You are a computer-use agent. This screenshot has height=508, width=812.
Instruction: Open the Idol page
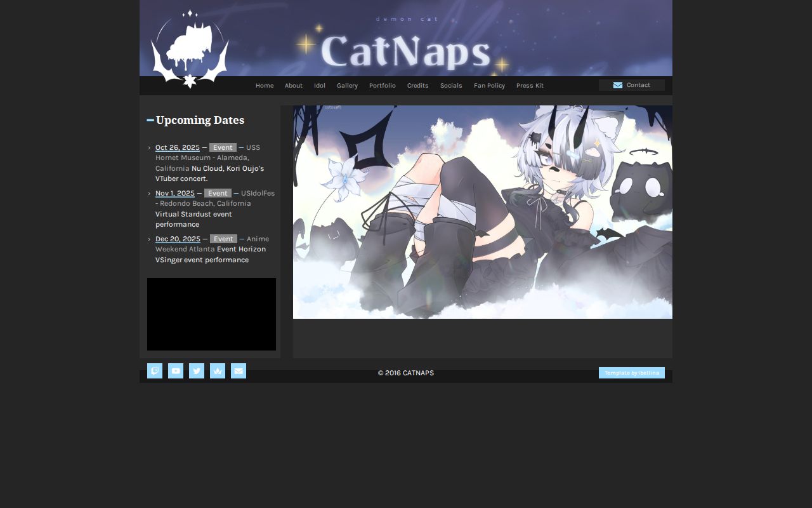(320, 86)
